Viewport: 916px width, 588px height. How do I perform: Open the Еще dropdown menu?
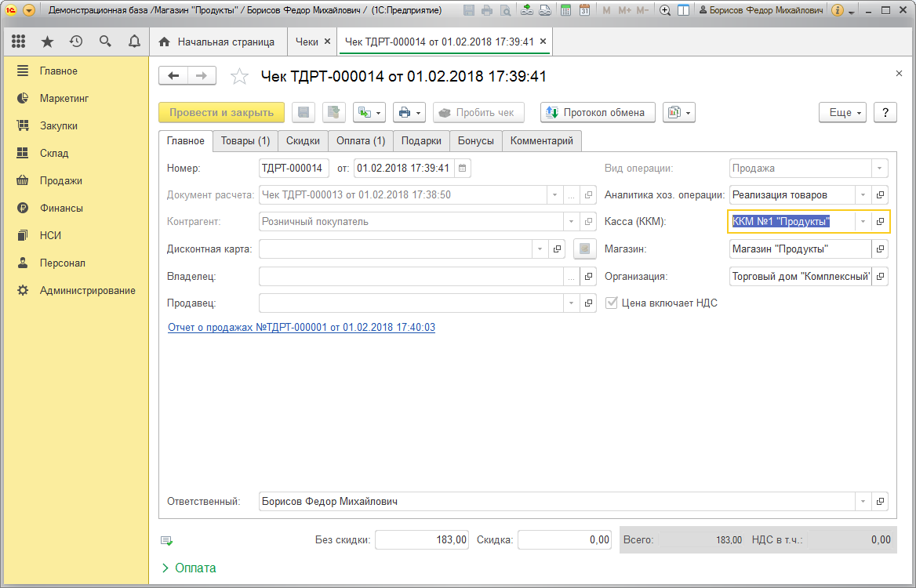843,113
